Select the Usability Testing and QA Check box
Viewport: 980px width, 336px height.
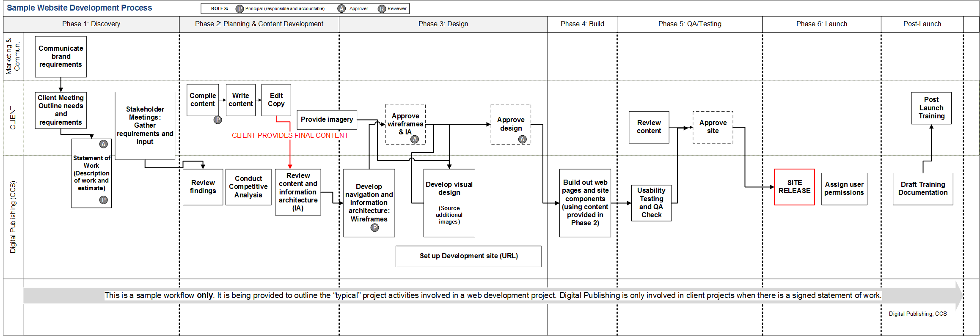click(651, 203)
